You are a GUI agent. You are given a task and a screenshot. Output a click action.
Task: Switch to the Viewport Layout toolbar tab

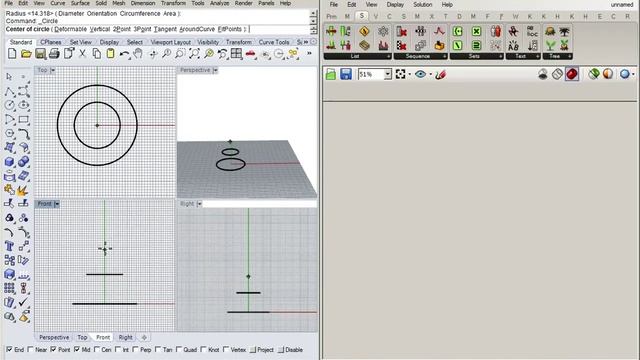pyautogui.click(x=171, y=42)
